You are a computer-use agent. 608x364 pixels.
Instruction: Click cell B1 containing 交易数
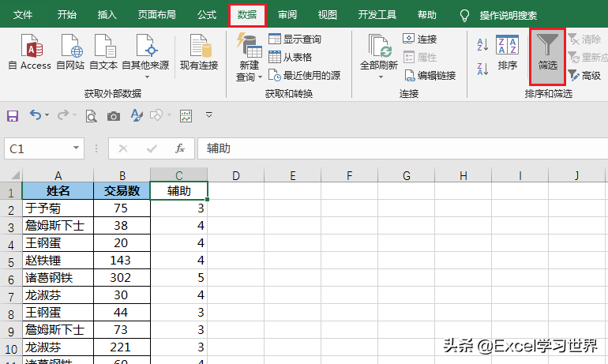click(x=122, y=191)
